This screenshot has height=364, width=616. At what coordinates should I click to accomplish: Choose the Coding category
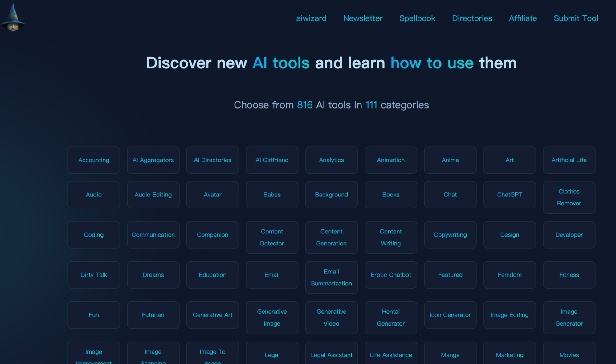94,235
